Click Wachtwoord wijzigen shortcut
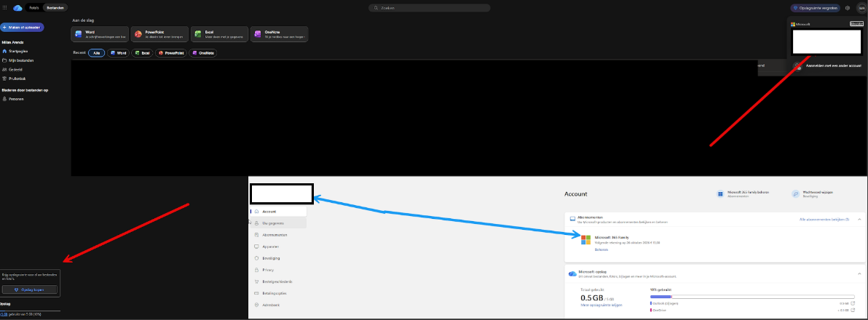This screenshot has height=320, width=868. click(x=813, y=194)
